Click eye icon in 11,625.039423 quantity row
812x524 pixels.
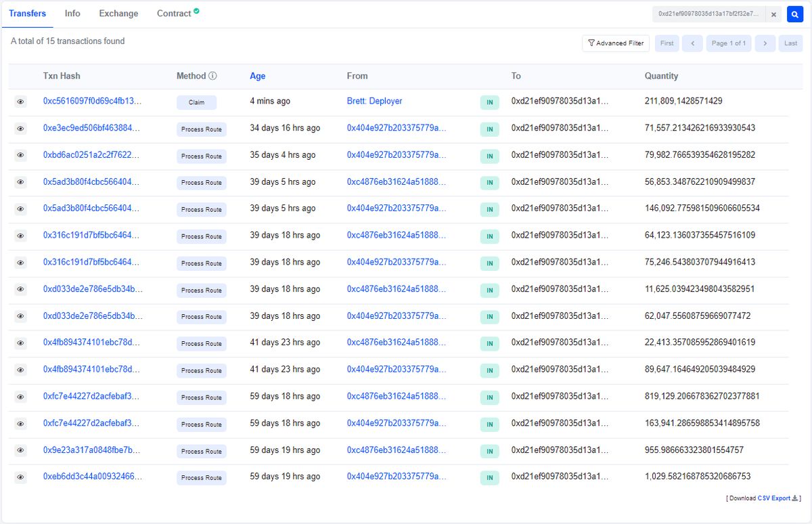click(x=20, y=290)
